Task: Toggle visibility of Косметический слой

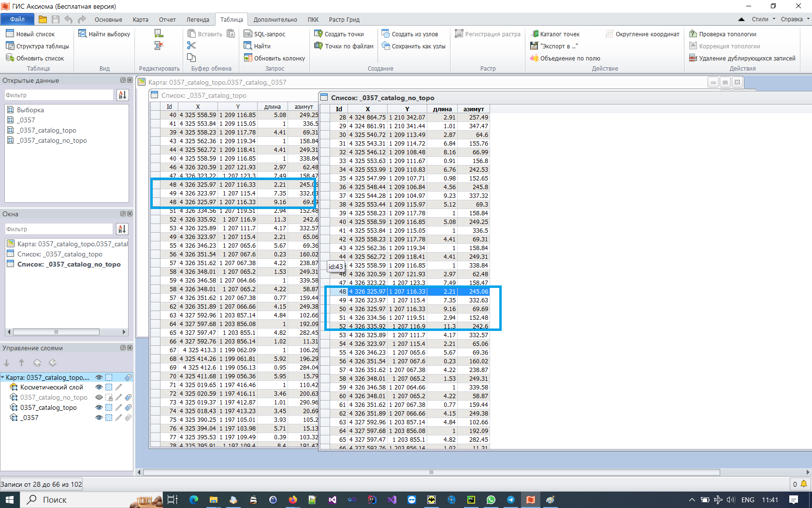Action: pyautogui.click(x=99, y=387)
